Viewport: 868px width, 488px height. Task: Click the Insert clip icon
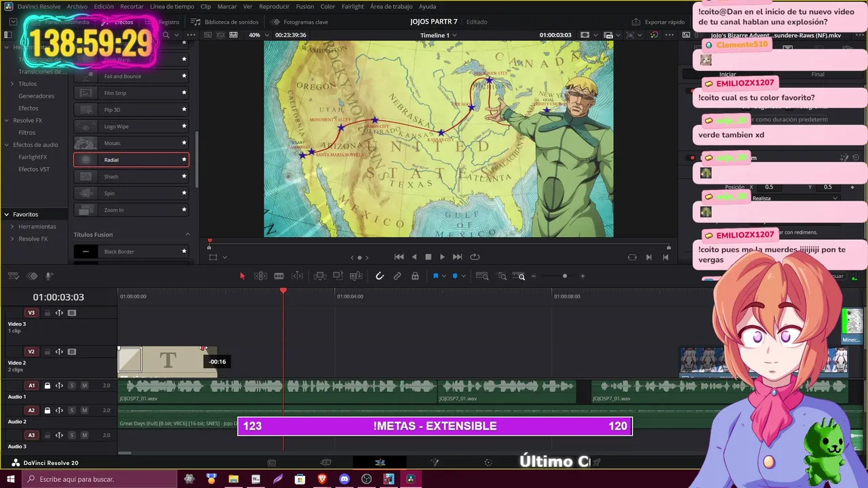click(320, 276)
